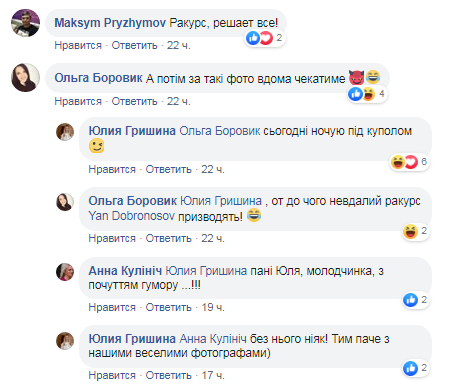Open the haha reaction on Ольга Боровик's reply
This screenshot has height=392, width=462.
pos(415,231)
